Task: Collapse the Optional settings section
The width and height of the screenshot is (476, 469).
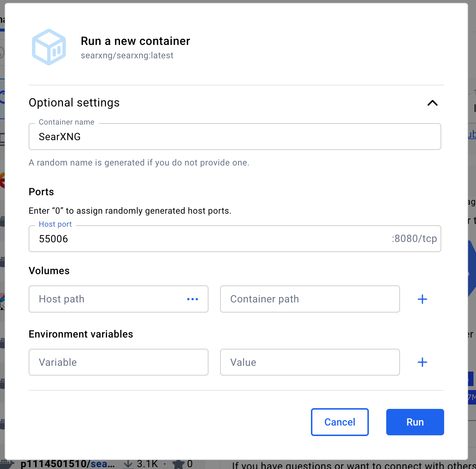Action: [432, 103]
